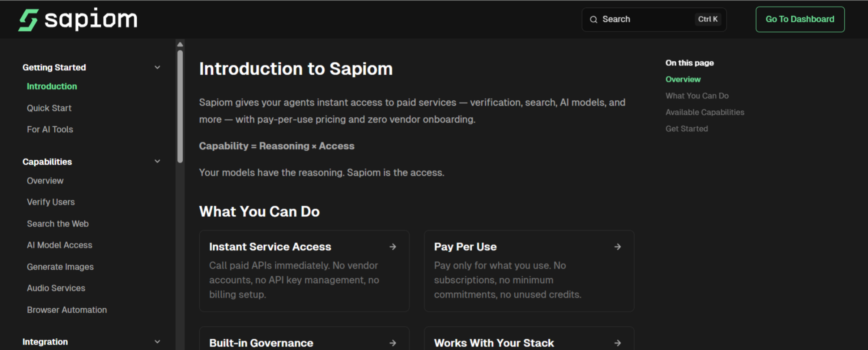The image size is (868, 350).
Task: Select Verify Users in sidebar
Action: [51, 202]
